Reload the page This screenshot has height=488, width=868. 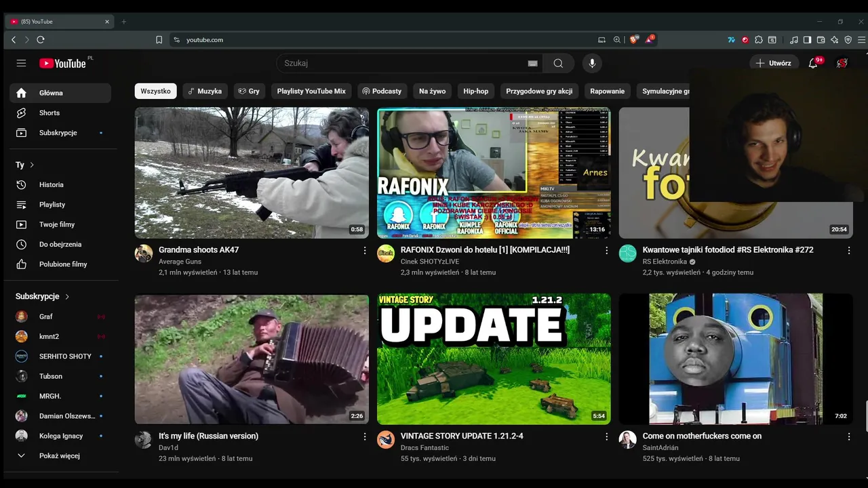(41, 40)
